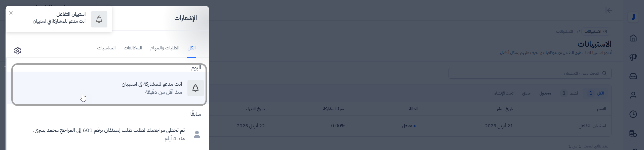Click the company logo icon
644x150 pixels.
(x=633, y=17)
